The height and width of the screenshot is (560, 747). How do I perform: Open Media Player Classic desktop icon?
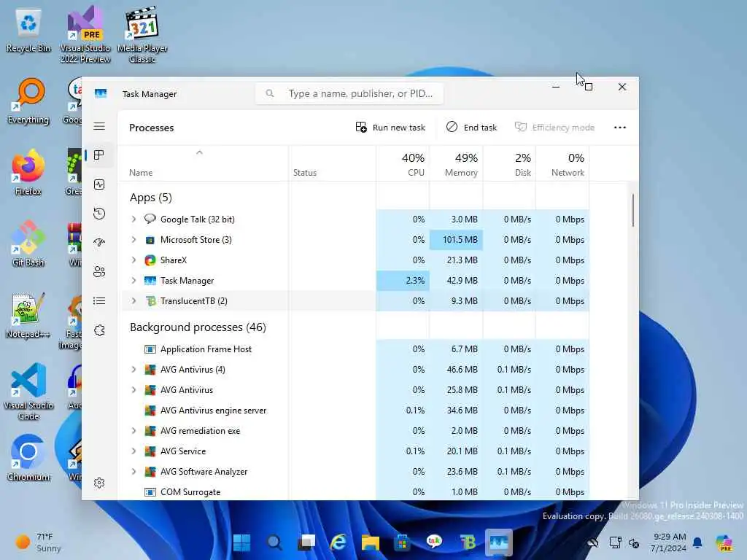(x=142, y=34)
